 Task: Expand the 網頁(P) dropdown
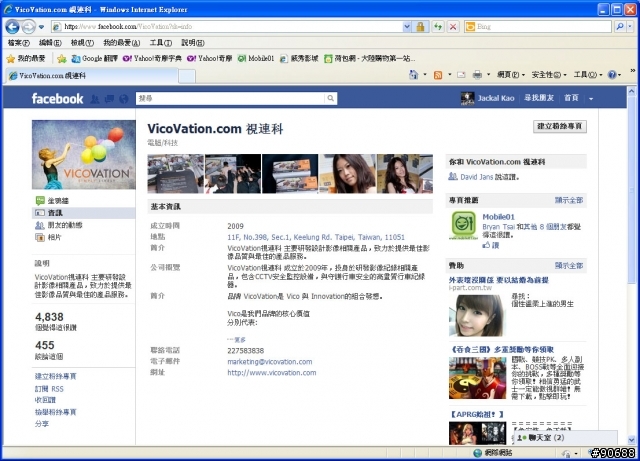(511, 75)
